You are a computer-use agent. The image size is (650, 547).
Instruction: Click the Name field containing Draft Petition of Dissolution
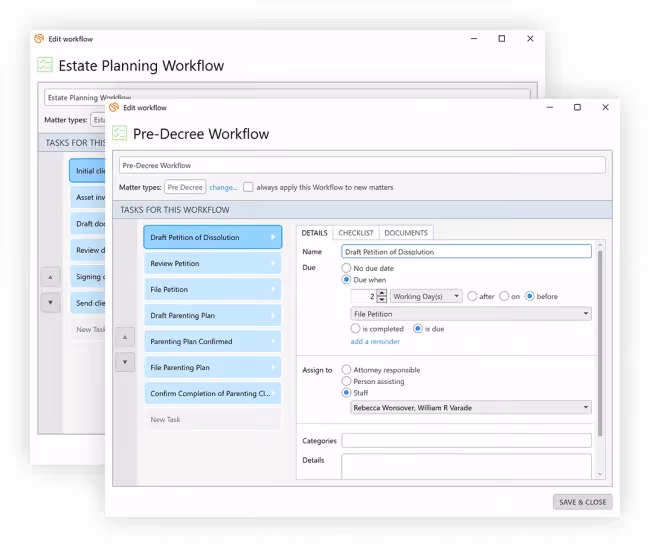pyautogui.click(x=466, y=252)
